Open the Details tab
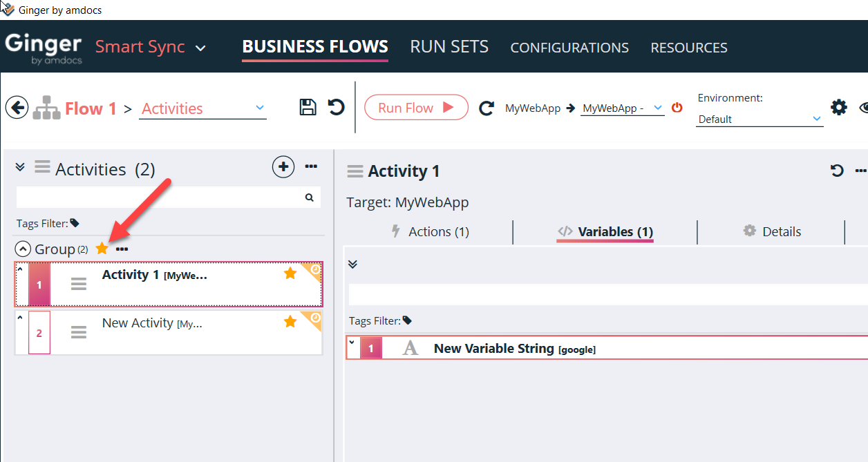Screen dimensions: 868x462 point(772,232)
